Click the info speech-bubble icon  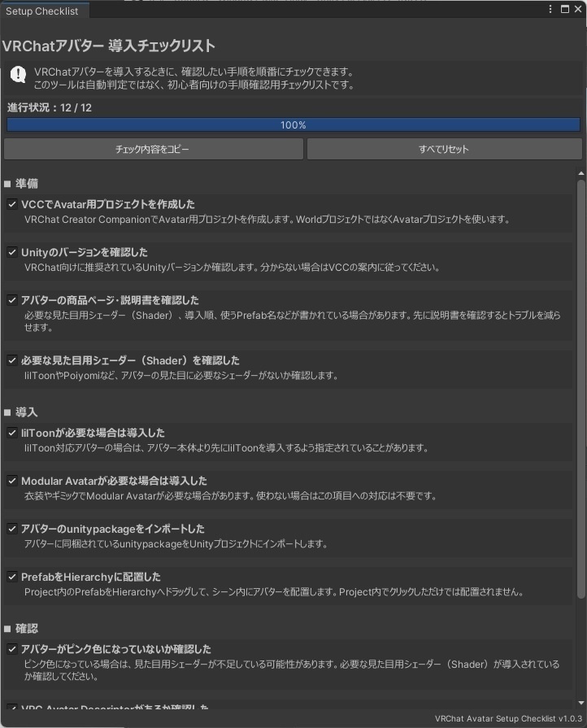pyautogui.click(x=18, y=74)
